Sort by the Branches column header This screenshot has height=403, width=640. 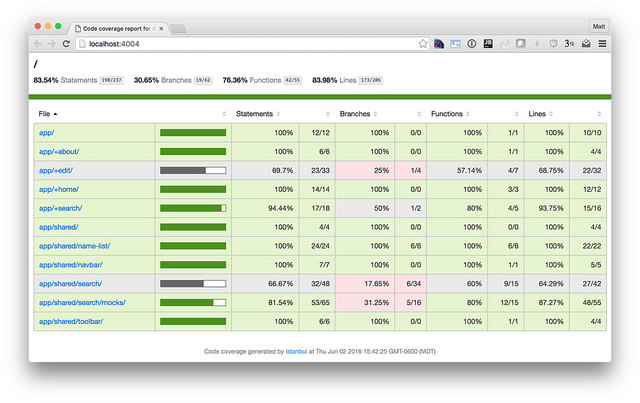[x=358, y=114]
